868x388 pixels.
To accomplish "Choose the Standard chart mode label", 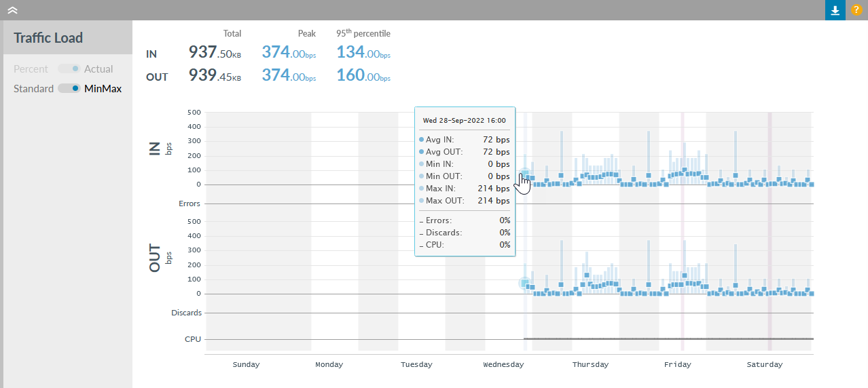I will pyautogui.click(x=33, y=89).
